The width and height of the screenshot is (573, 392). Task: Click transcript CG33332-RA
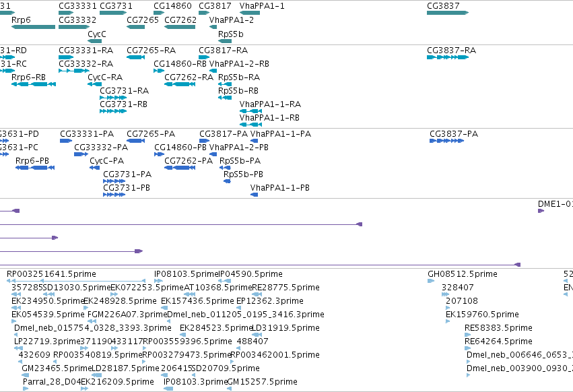coord(74,71)
